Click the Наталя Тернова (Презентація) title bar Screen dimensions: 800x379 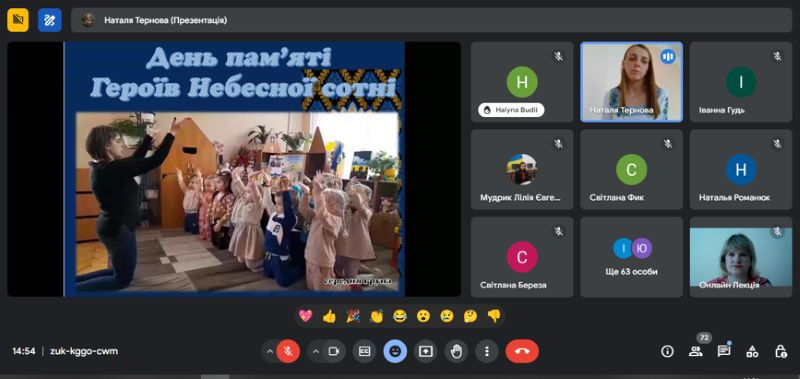[432, 20]
